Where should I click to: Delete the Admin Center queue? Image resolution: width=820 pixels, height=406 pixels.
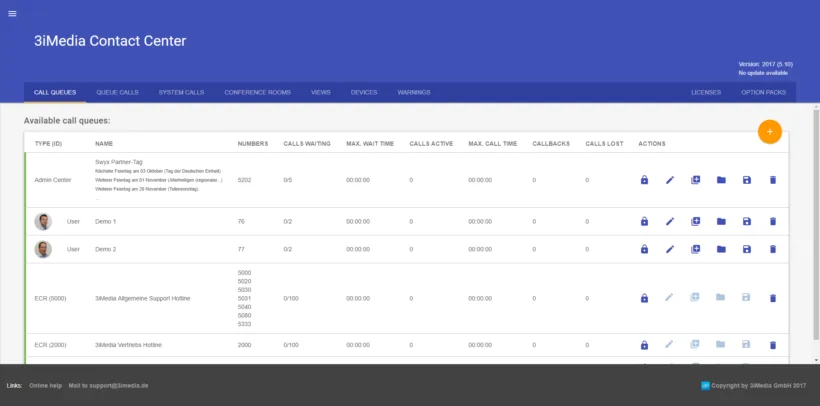(x=773, y=180)
